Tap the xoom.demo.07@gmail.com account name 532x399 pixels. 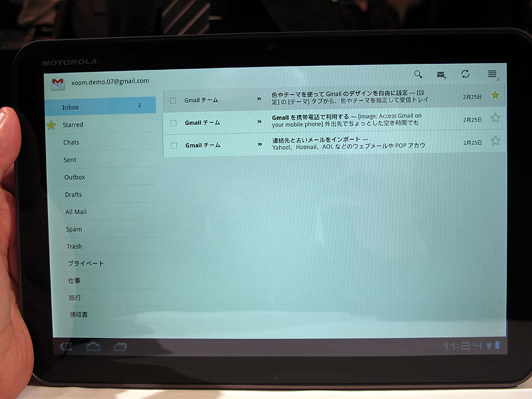[x=110, y=81]
